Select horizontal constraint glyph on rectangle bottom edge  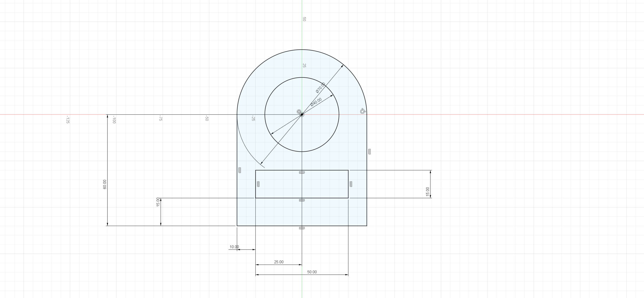(302, 200)
